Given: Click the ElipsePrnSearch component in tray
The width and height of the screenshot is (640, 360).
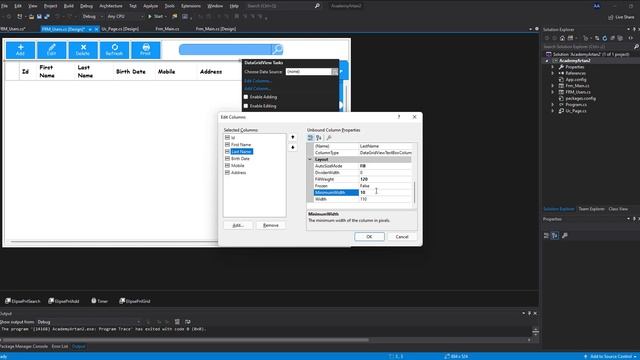Looking at the screenshot, I should click(x=23, y=301).
